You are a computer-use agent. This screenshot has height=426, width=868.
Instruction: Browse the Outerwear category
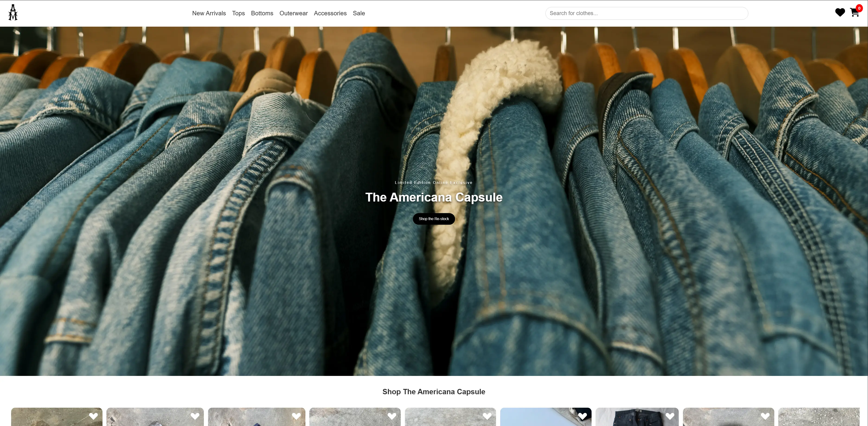tap(294, 13)
